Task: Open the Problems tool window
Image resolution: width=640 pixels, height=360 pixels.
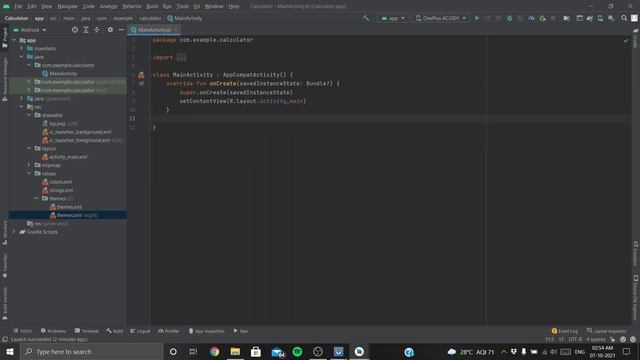Action: (53, 331)
